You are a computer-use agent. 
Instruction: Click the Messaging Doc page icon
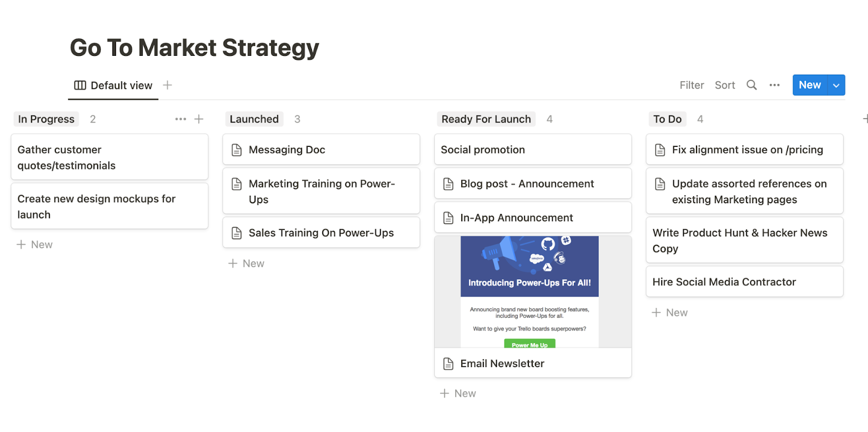pyautogui.click(x=237, y=150)
